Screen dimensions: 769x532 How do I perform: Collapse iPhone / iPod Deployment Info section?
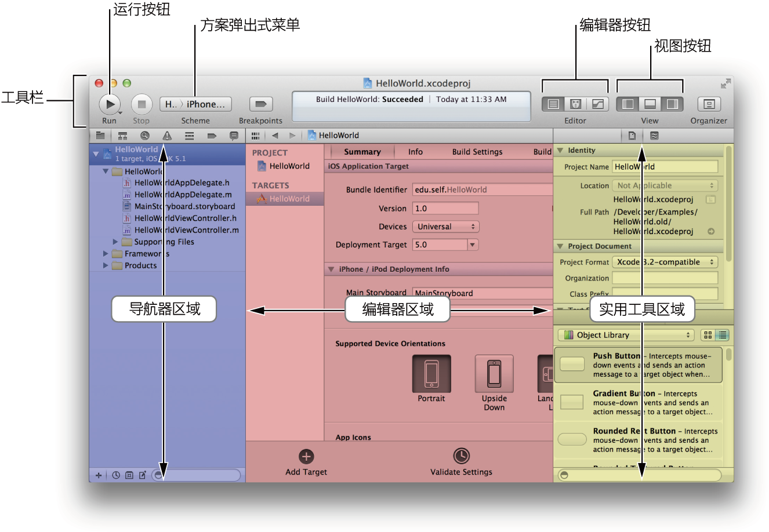(x=331, y=269)
